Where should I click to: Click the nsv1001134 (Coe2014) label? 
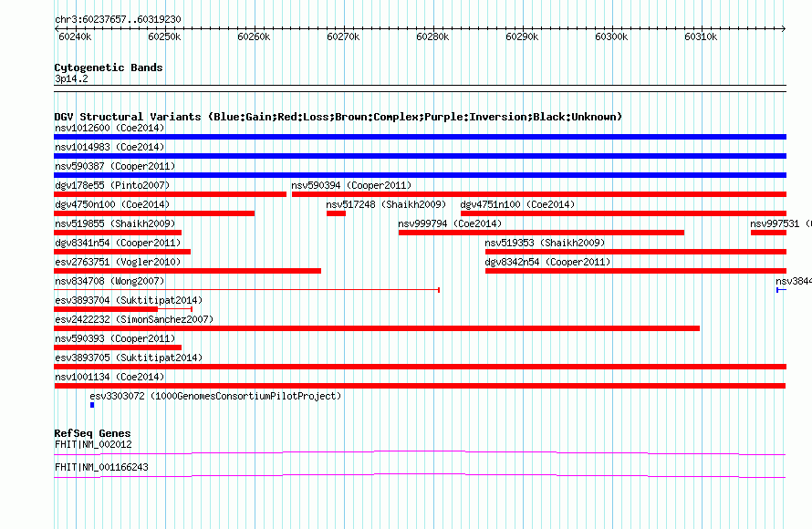point(109,377)
